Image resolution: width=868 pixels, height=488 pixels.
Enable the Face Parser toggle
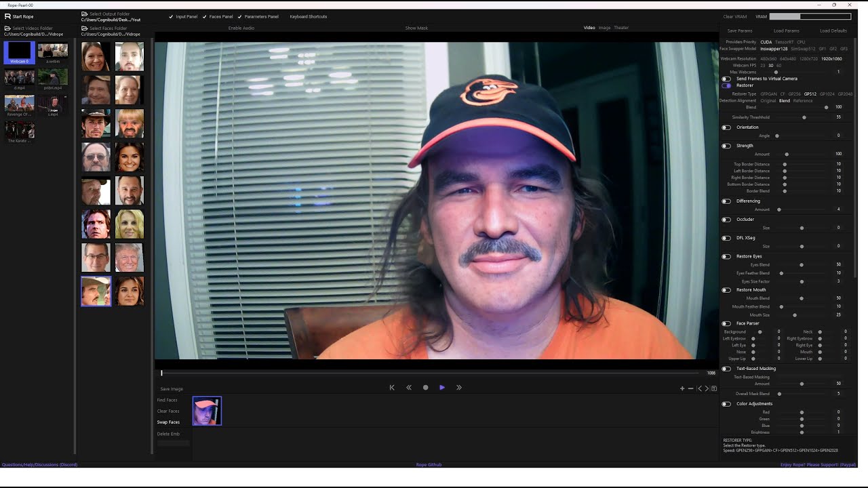point(726,323)
